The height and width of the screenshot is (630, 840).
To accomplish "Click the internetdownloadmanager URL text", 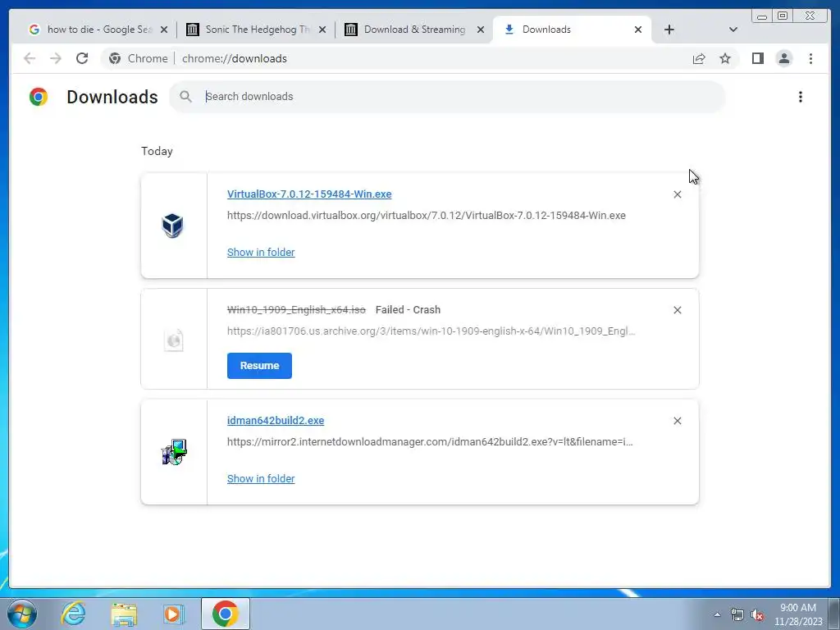I will point(430,442).
